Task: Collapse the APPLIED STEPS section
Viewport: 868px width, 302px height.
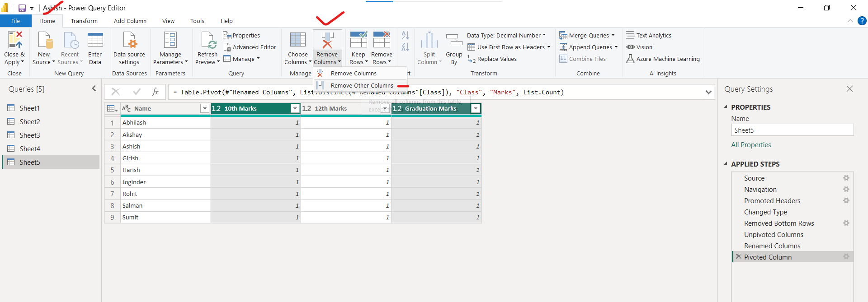Action: [726, 164]
